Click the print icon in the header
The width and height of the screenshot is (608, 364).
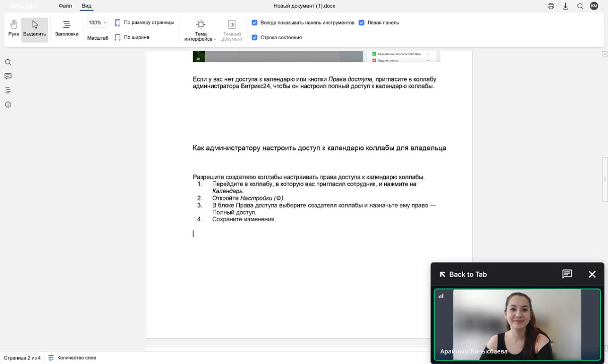click(x=551, y=7)
